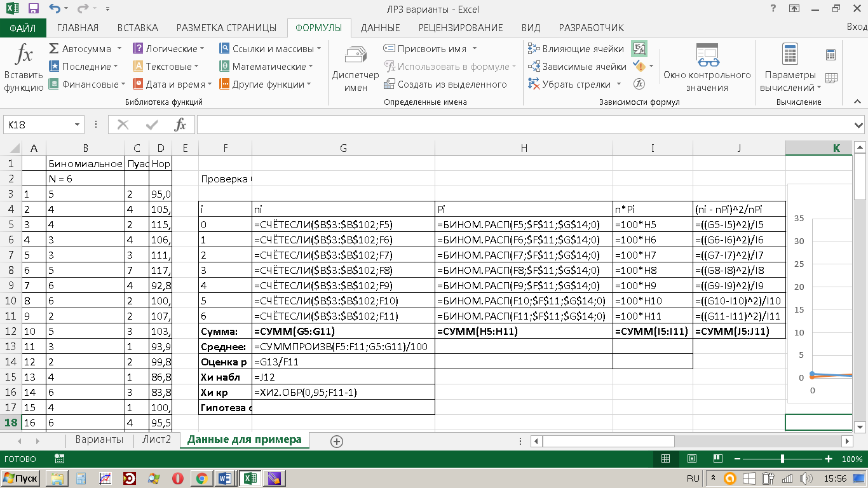Click the formula bar fx insert function icon

180,125
